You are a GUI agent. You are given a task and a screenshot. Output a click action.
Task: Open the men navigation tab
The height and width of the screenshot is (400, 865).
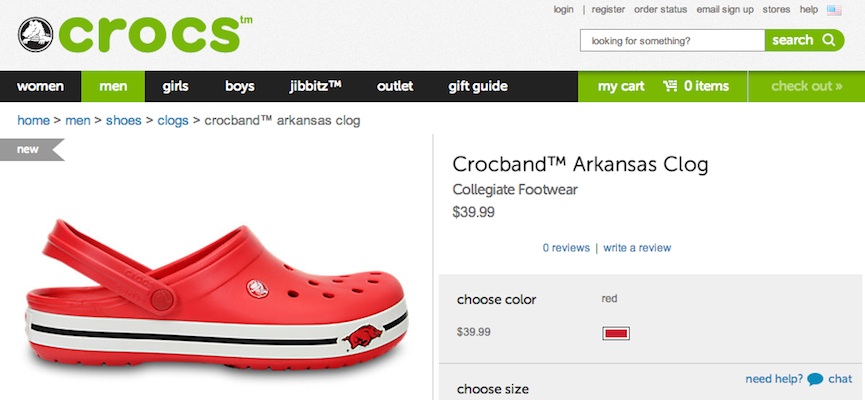pos(113,86)
